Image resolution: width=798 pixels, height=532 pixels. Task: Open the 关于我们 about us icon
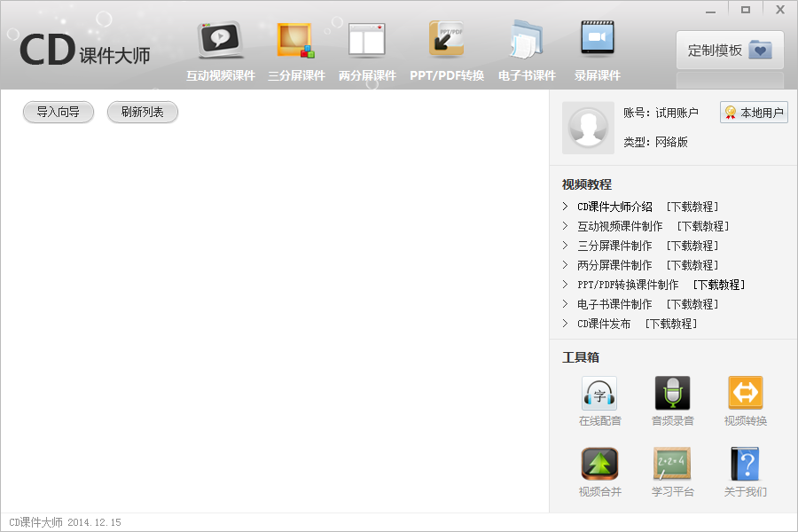click(745, 465)
